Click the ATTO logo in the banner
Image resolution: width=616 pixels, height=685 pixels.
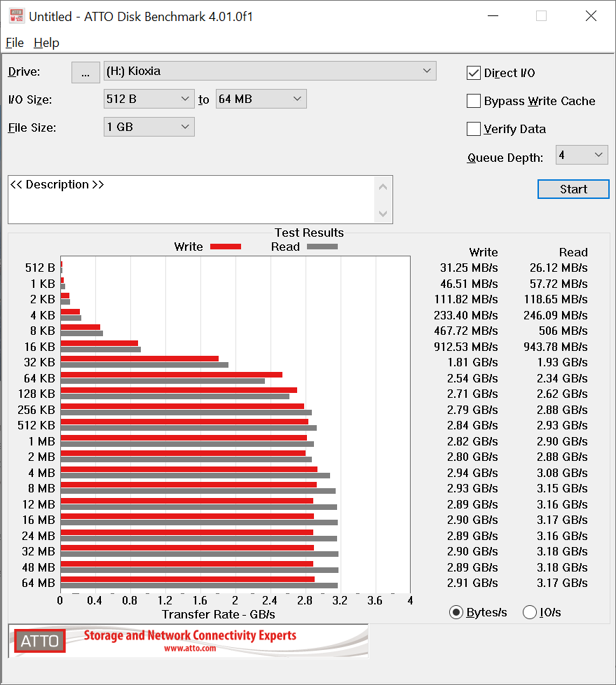pos(40,641)
